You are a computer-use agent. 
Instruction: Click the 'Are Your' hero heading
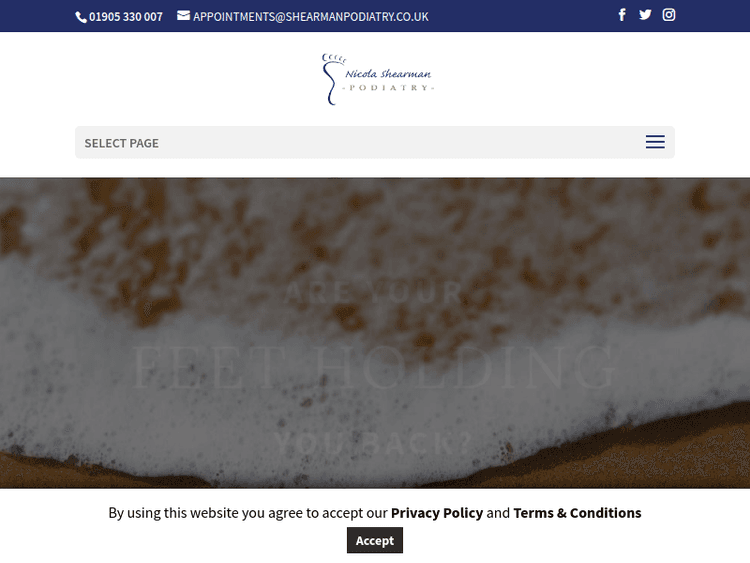point(374,293)
